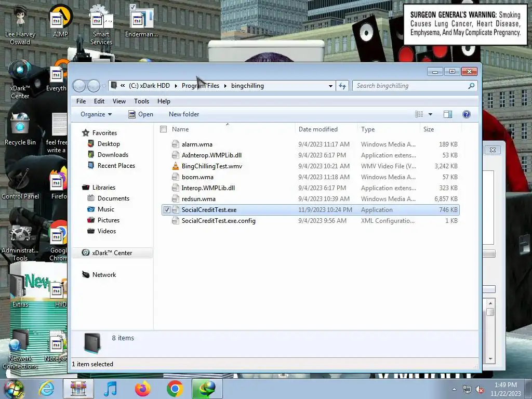Image resolution: width=532 pixels, height=399 pixels.
Task: Open Explorer help question mark icon
Action: [467, 114]
